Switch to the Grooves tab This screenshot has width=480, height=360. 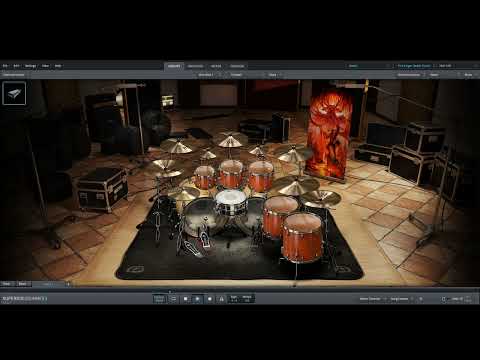(195, 66)
